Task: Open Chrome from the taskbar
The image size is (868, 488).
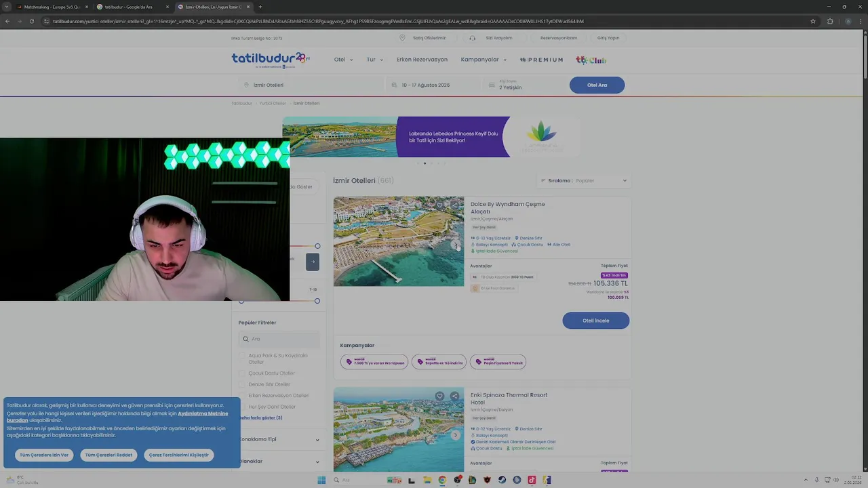Action: click(x=442, y=480)
